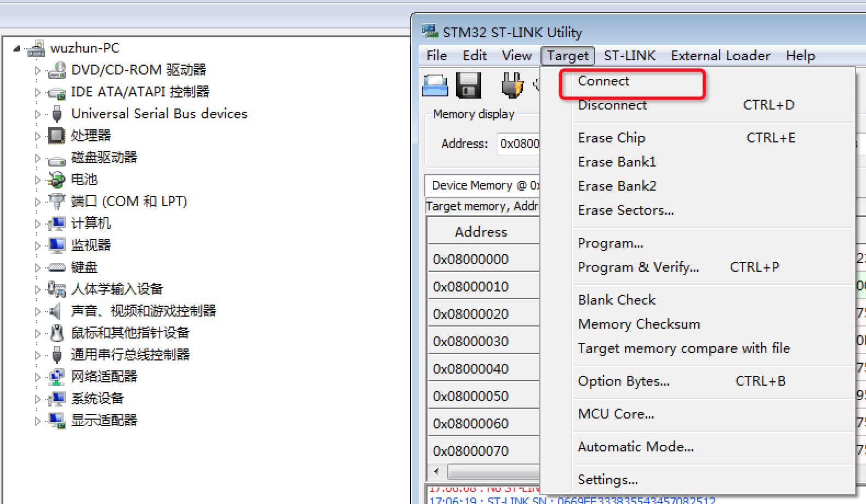The image size is (866, 504).
Task: Click the Universal Serial Bus devices icon
Action: (x=56, y=114)
